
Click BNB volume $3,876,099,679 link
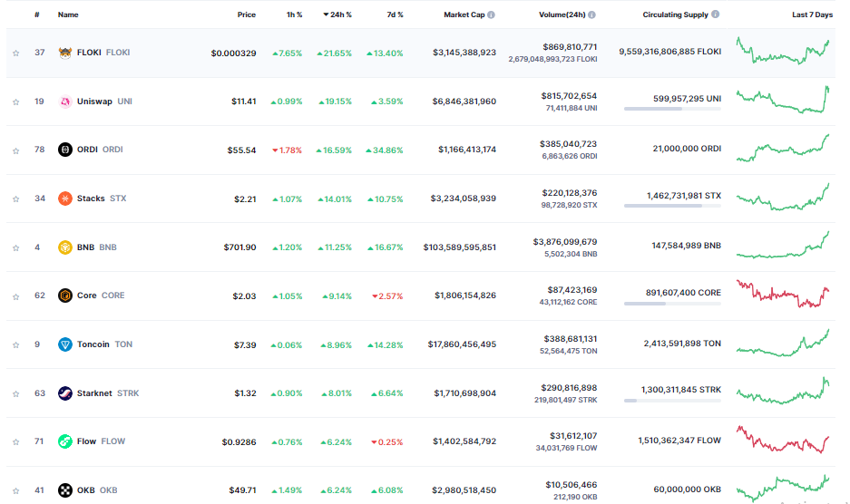tap(565, 242)
